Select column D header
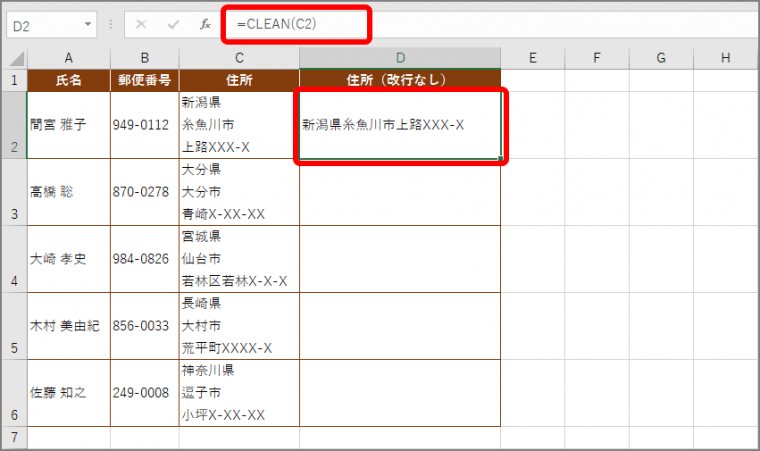Screen dimensions: 760x451 coord(400,58)
